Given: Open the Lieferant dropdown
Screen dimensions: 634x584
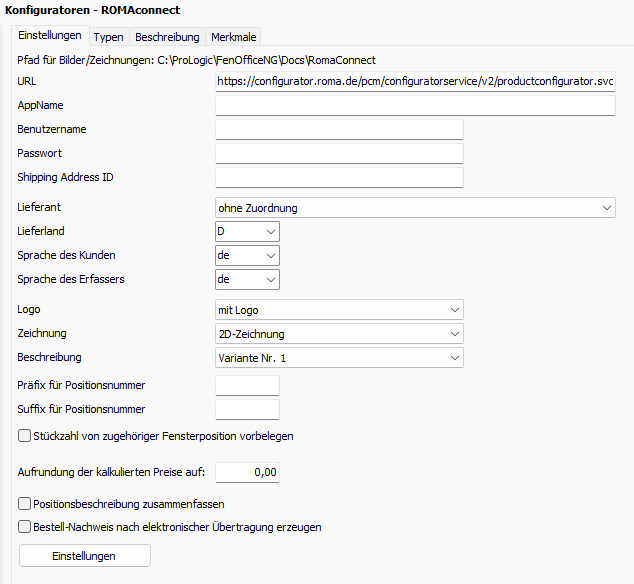Looking at the screenshot, I should coord(415,207).
